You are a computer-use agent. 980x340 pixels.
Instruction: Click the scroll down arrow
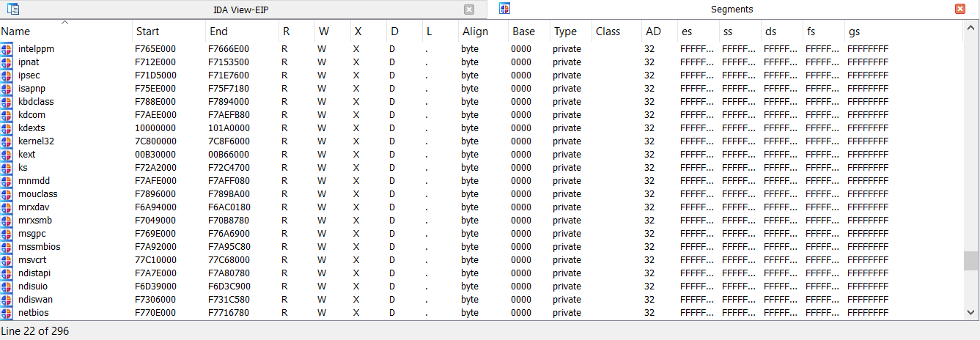point(970,313)
